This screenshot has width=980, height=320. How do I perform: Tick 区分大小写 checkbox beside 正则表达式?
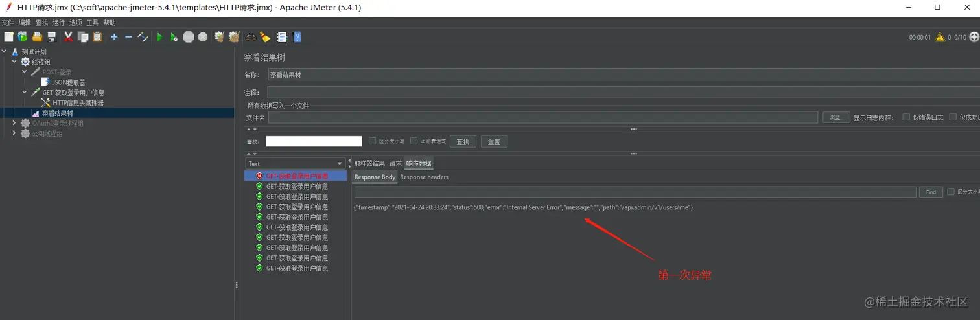(x=372, y=141)
